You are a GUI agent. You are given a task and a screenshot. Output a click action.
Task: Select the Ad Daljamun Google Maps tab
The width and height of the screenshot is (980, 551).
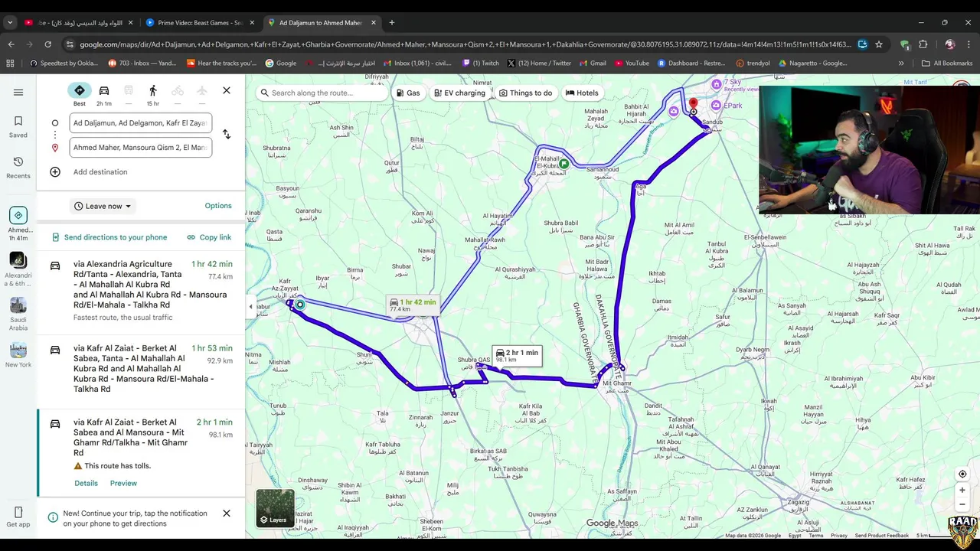[322, 23]
